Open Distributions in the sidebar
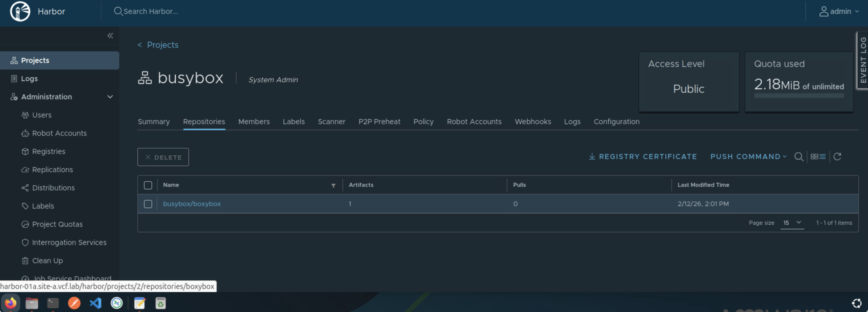The height and width of the screenshot is (312, 868). tap(53, 188)
